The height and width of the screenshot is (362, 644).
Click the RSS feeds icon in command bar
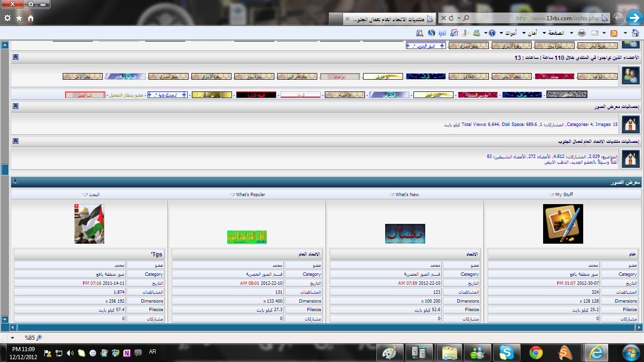coord(614,33)
